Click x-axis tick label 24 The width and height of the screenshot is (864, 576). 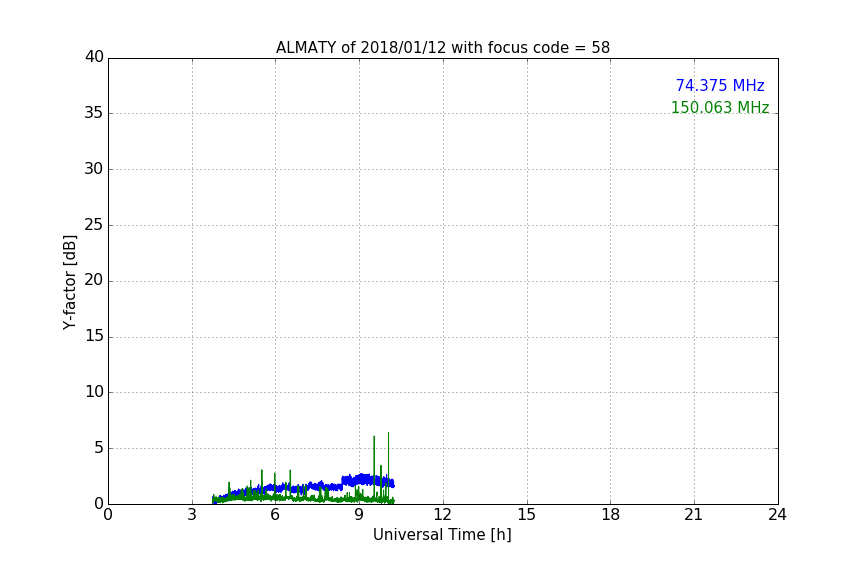777,515
